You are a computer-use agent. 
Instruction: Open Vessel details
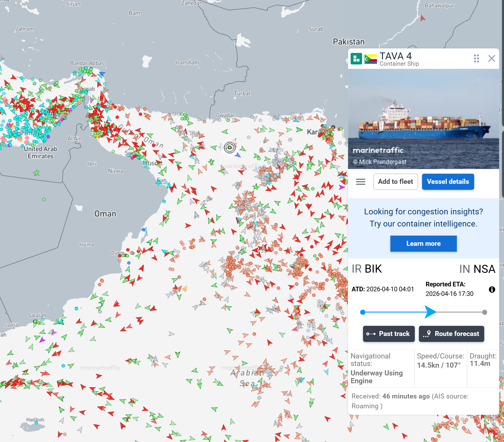(448, 182)
